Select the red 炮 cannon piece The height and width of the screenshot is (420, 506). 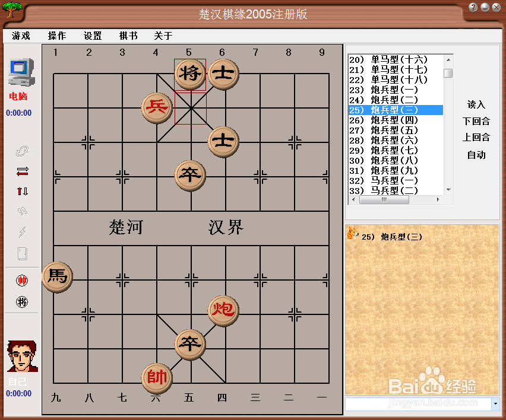coord(223,311)
